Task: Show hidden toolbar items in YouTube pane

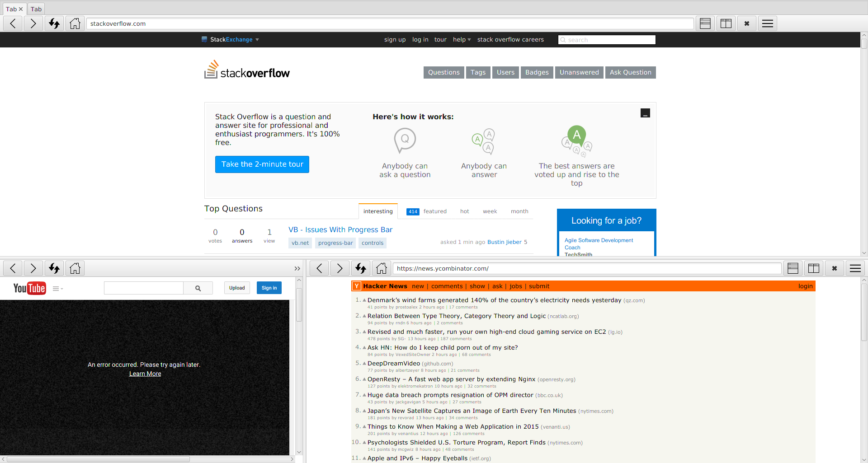Action: (x=297, y=268)
